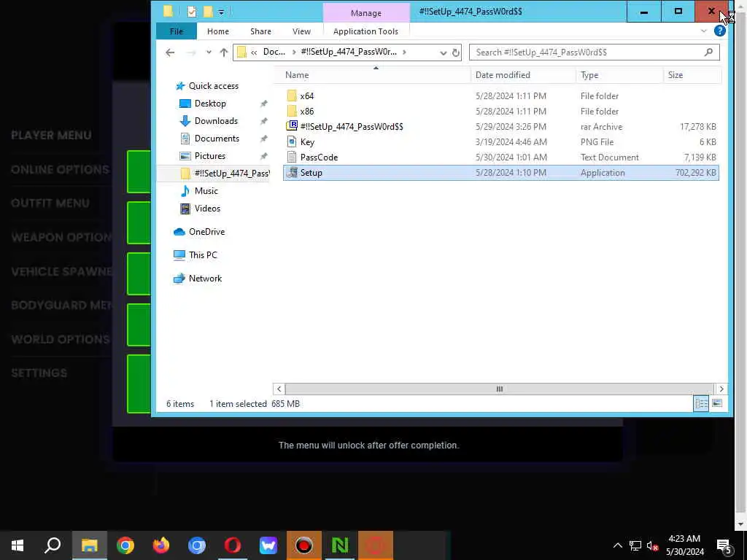
Task: Click the network status tray icon
Action: point(635,545)
